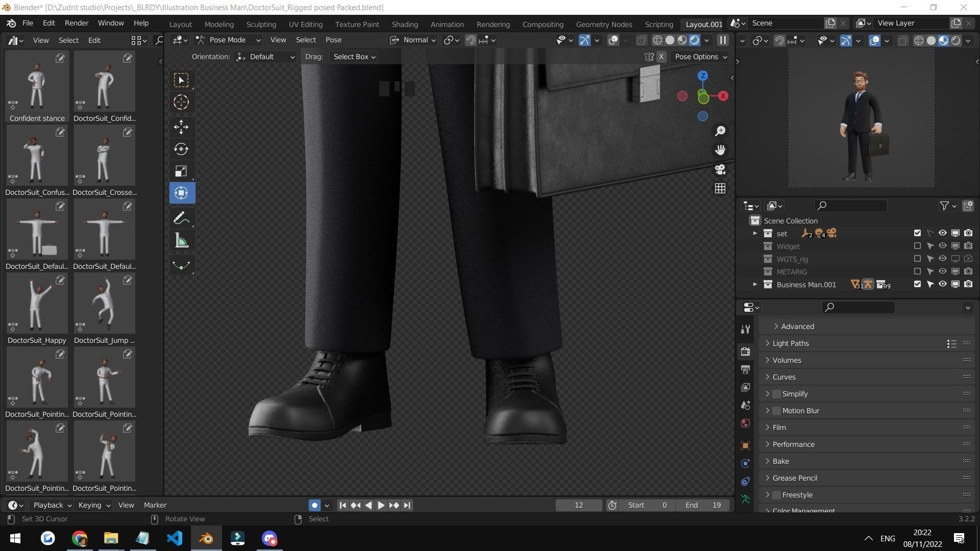The height and width of the screenshot is (551, 980).
Task: Open the Render properties tab
Action: point(746,352)
